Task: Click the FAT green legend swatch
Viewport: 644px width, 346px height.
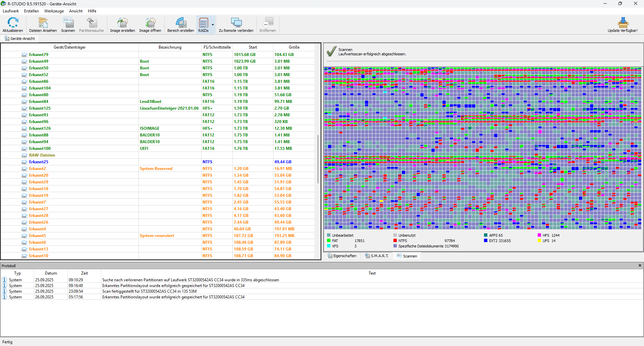Action: click(x=329, y=241)
